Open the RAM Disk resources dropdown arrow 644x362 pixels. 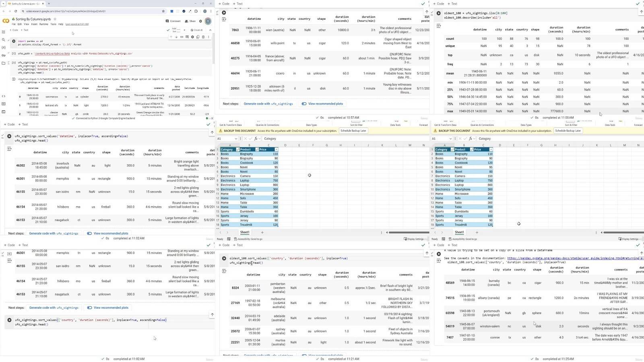coord(184,30)
